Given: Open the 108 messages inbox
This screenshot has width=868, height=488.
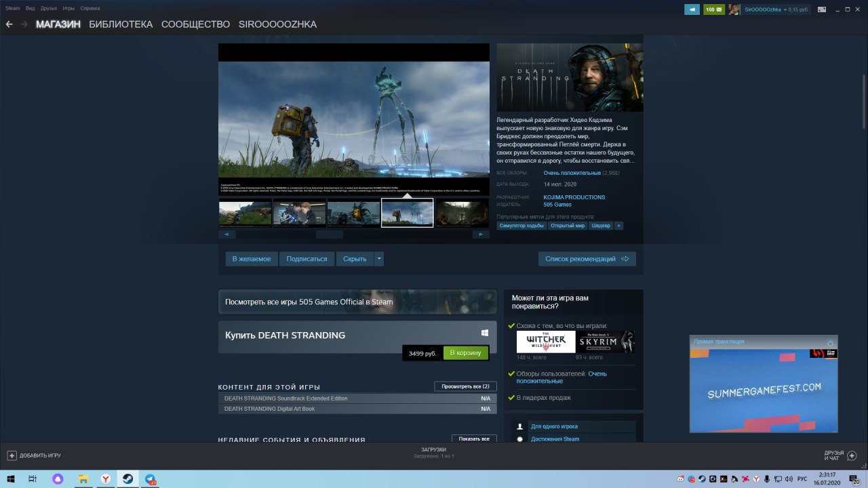Looking at the screenshot, I should point(714,9).
